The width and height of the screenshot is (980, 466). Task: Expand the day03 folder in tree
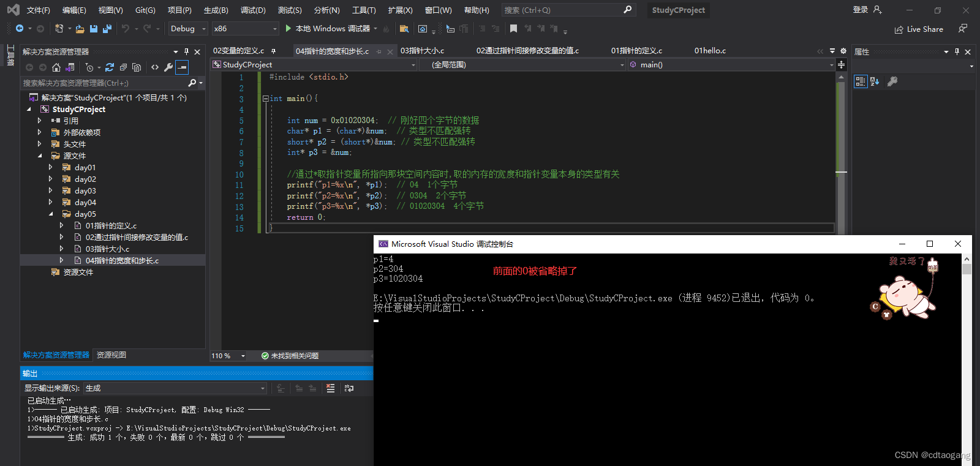pos(50,190)
